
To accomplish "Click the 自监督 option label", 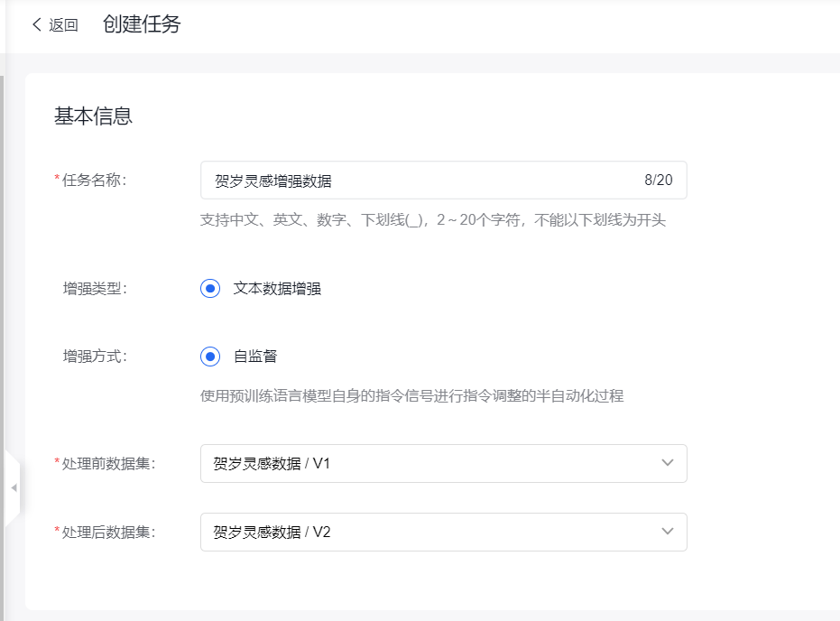I will 255,357.
